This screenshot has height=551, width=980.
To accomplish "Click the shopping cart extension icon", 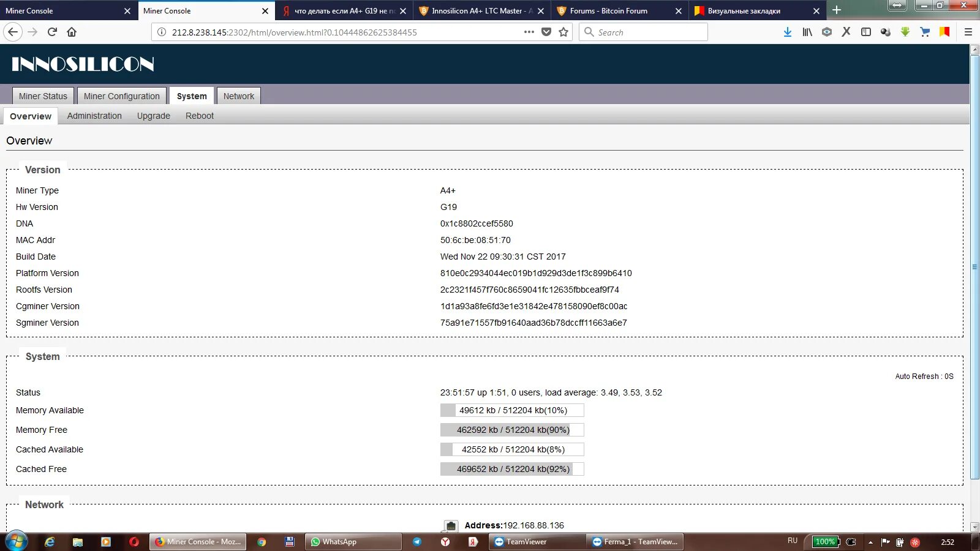I will tap(925, 32).
